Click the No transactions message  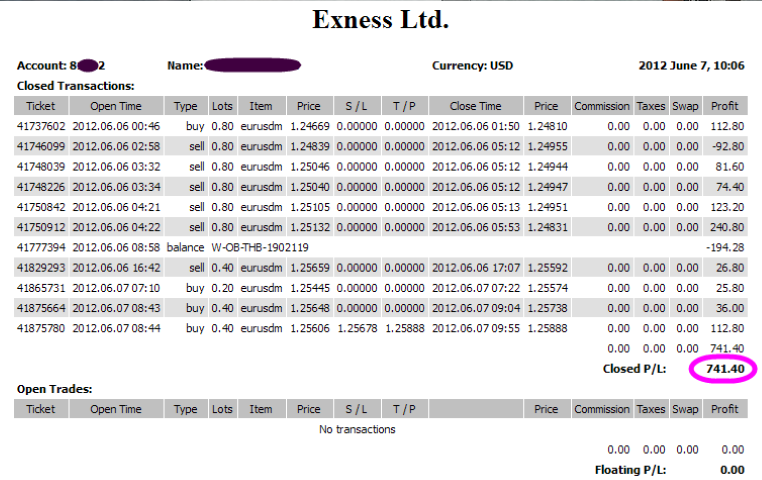357,429
